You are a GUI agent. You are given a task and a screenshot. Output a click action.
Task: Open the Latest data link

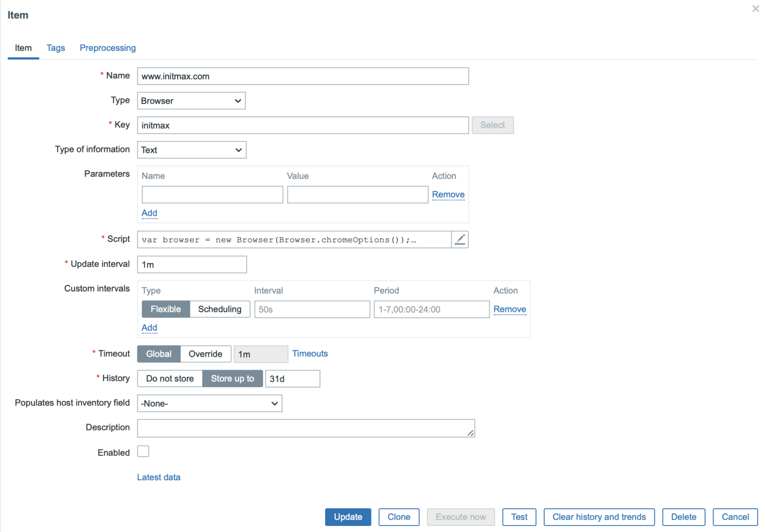158,477
